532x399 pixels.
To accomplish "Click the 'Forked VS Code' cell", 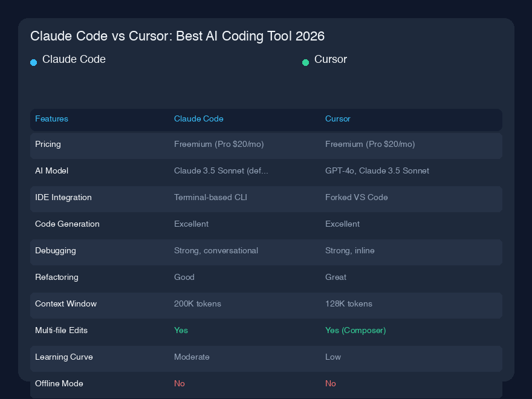I will point(356,198).
